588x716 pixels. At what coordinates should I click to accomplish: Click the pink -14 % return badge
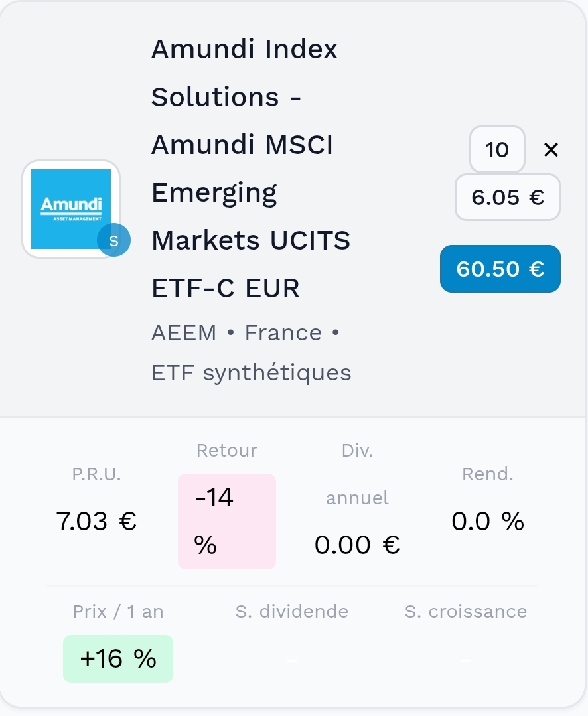point(226,521)
